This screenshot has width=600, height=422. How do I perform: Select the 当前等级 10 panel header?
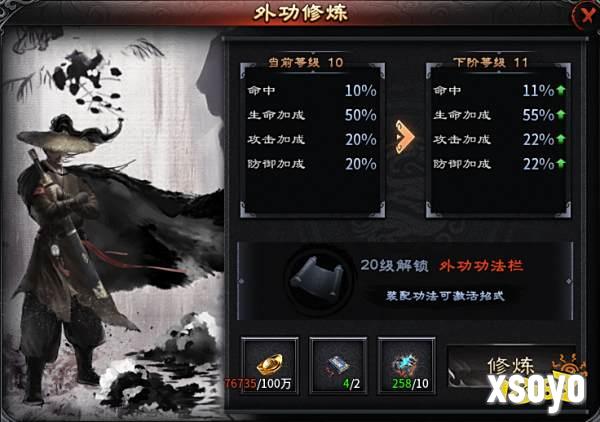pyautogui.click(x=305, y=62)
